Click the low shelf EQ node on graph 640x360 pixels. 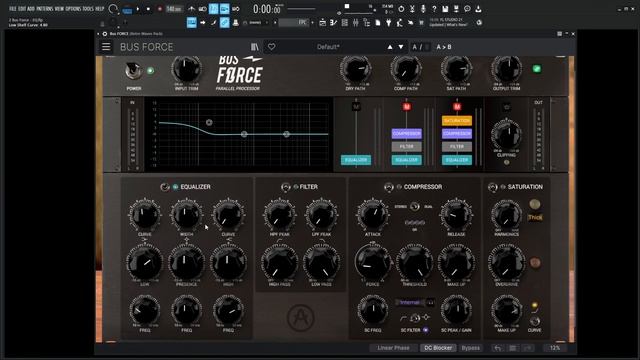click(x=209, y=122)
